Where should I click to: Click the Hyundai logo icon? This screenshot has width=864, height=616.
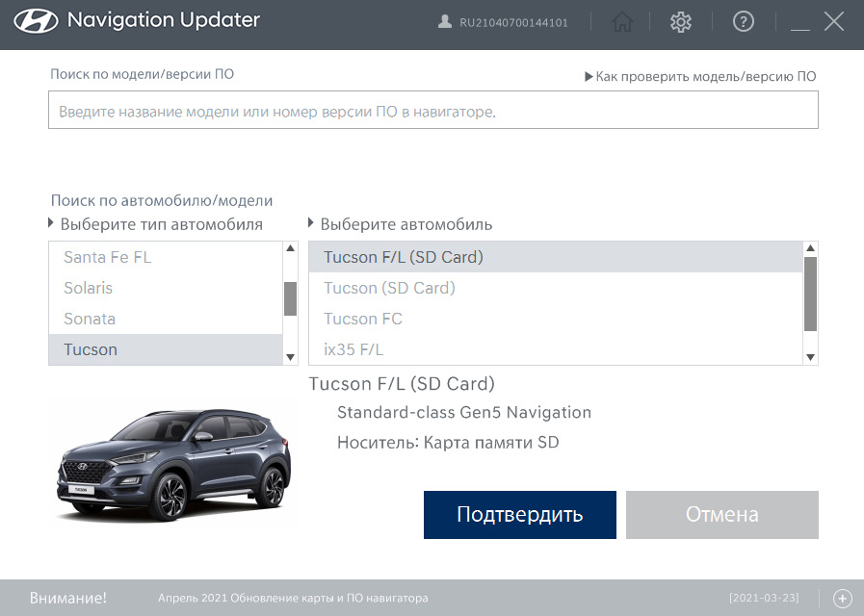coord(36,21)
